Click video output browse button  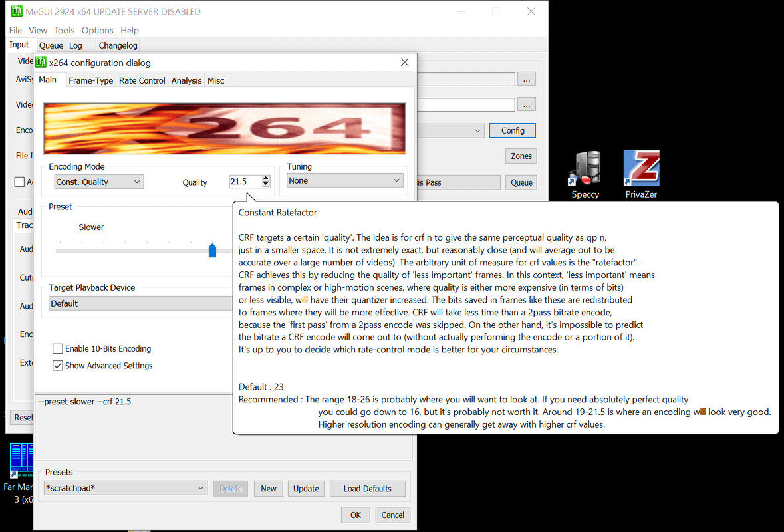(527, 104)
